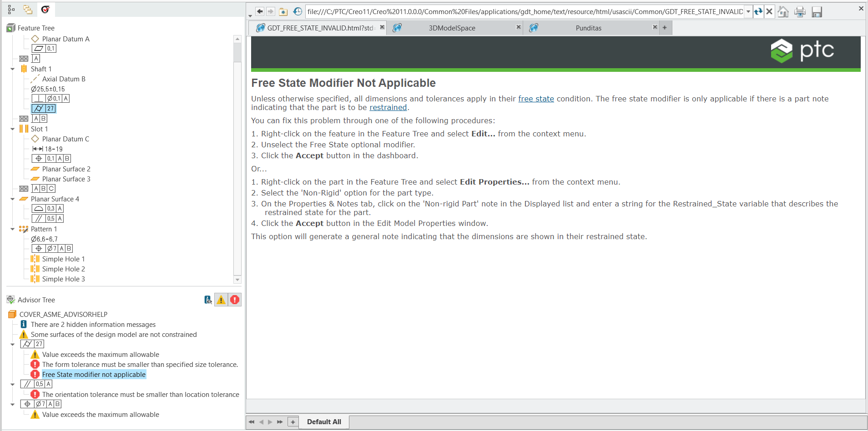Toggle error messages filter in Advisor Tree
Screen dimensions: 868x431
(x=235, y=300)
